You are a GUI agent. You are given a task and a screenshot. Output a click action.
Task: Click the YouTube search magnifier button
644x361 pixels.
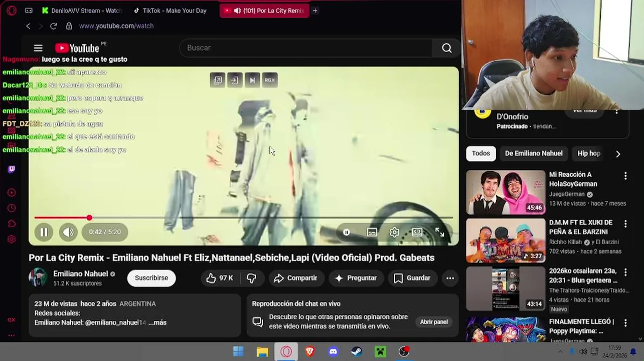coord(446,48)
